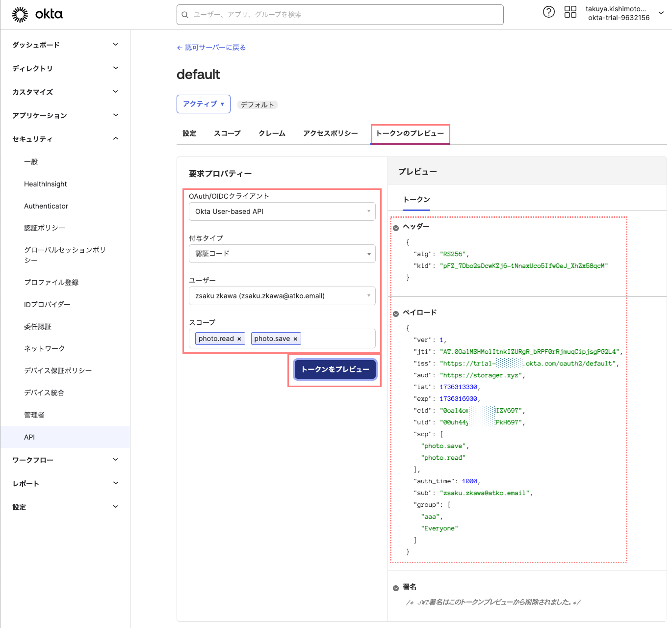The width and height of the screenshot is (672, 628).
Task: Collapse the ペイロード section toggle icon
Action: [396, 314]
